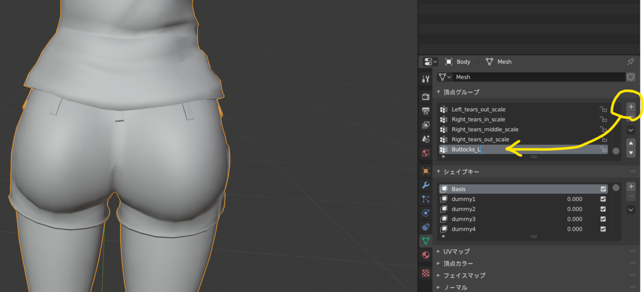Move vertex group up in list
This screenshot has width=644, height=292.
(x=631, y=144)
